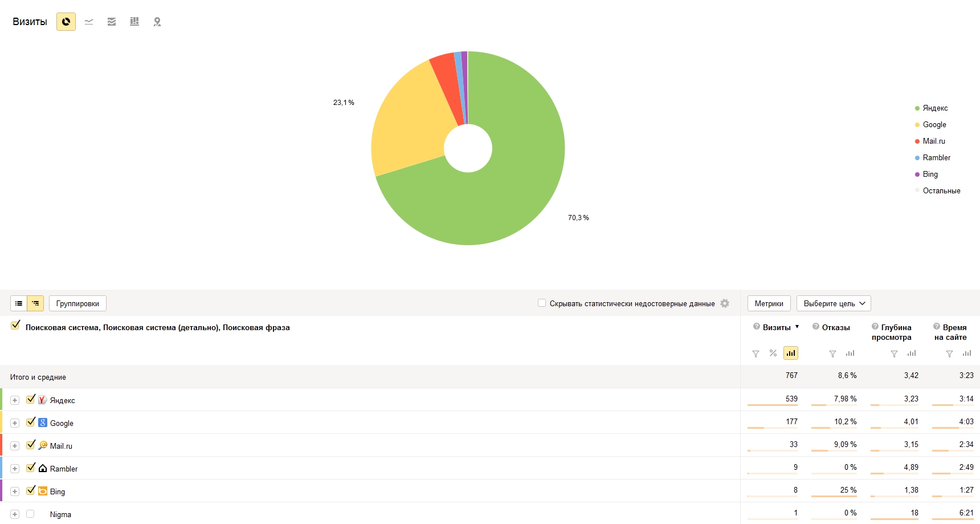Expand the Mail.ru row
The width and height of the screenshot is (980, 524).
pyautogui.click(x=15, y=446)
